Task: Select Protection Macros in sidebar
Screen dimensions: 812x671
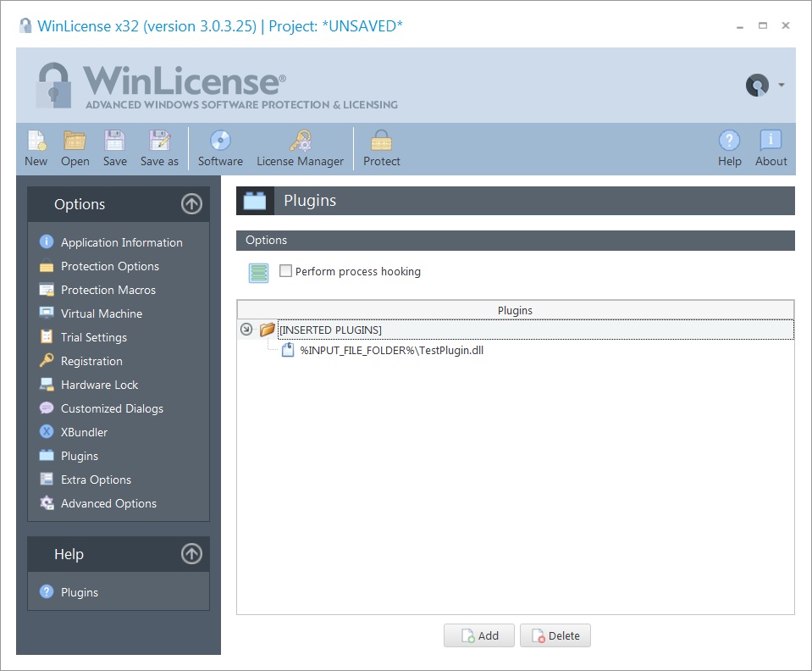Action: coord(108,290)
